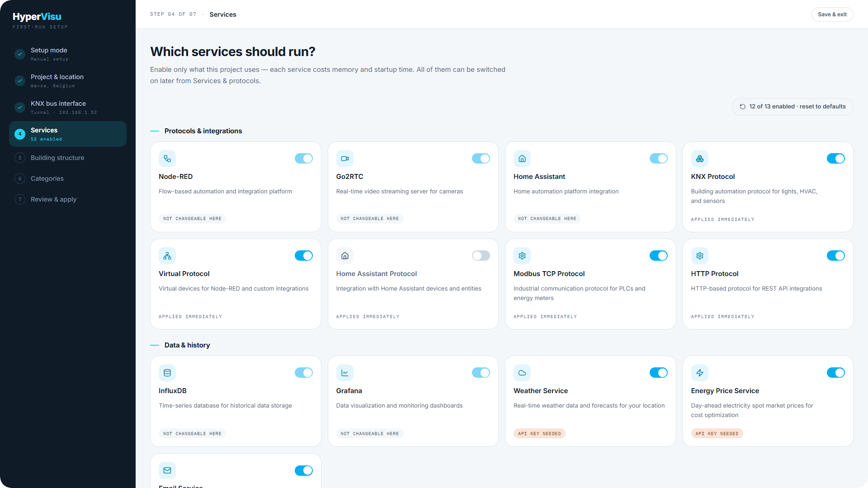868x488 pixels.
Task: Disable the Virtual Protocol switch
Action: [x=304, y=256]
